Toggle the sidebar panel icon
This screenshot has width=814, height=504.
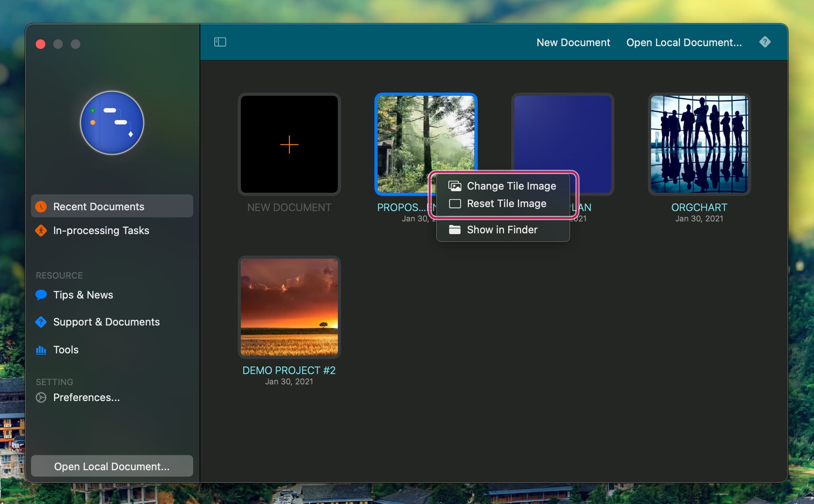pos(220,42)
